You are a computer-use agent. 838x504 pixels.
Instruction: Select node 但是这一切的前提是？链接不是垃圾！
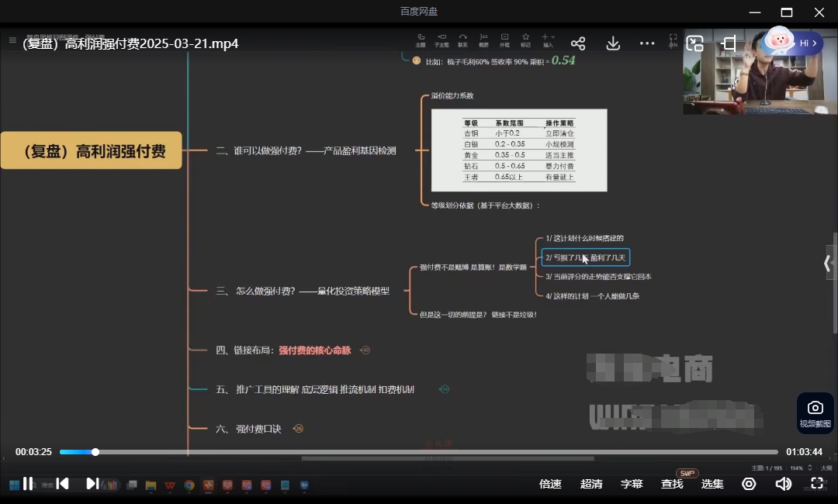[x=478, y=315]
